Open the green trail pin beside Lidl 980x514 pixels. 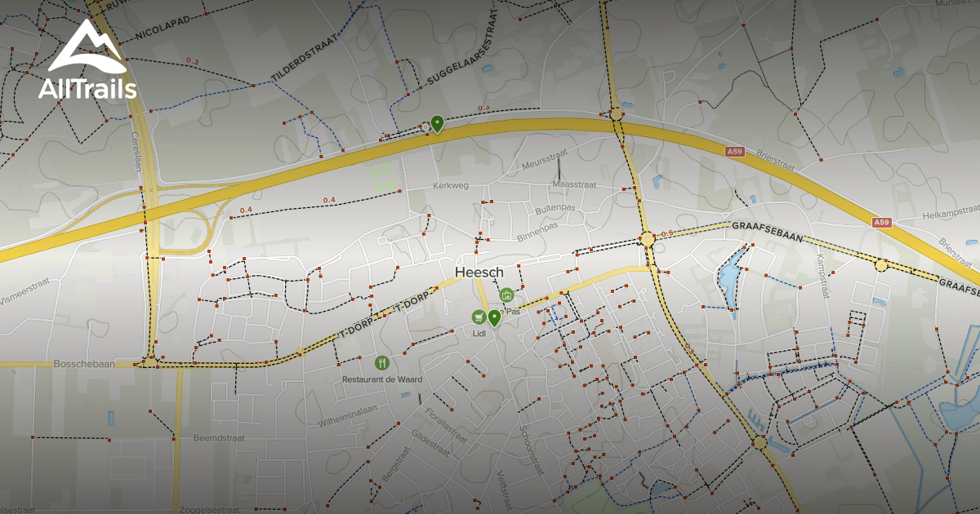[494, 317]
